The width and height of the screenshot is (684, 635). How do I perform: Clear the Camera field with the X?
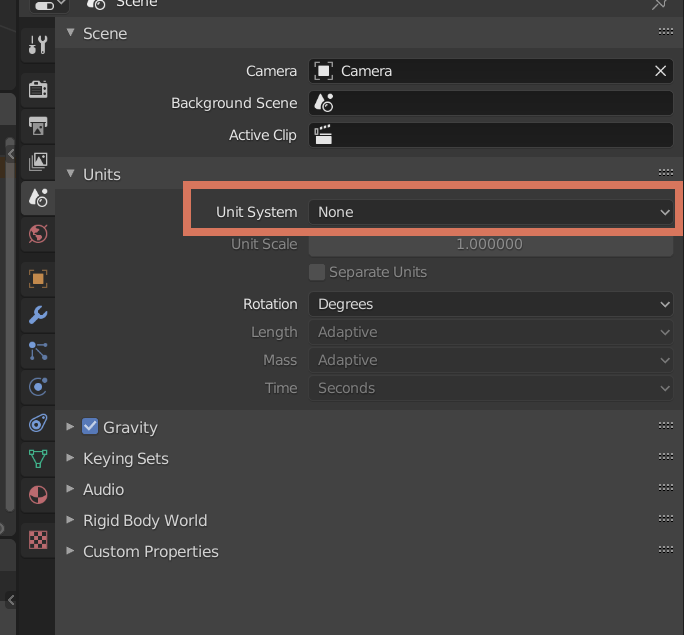660,71
